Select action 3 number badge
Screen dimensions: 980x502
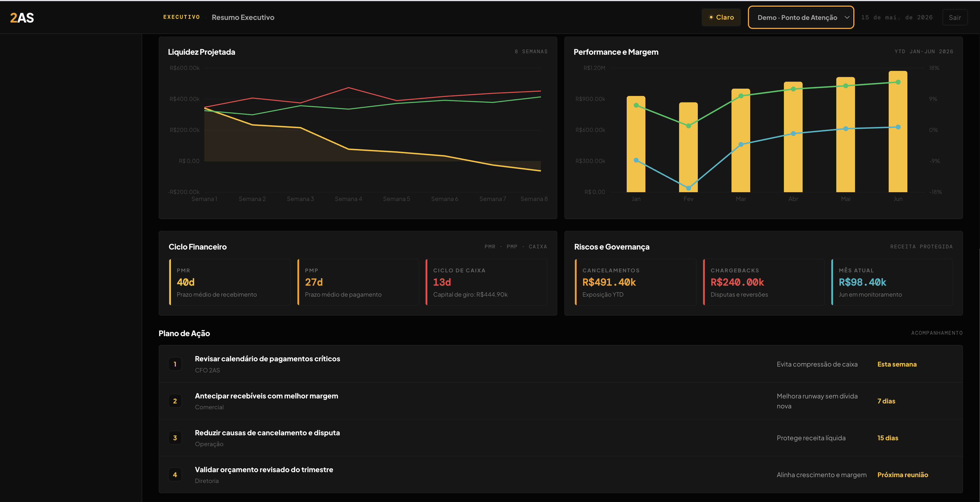pos(175,438)
